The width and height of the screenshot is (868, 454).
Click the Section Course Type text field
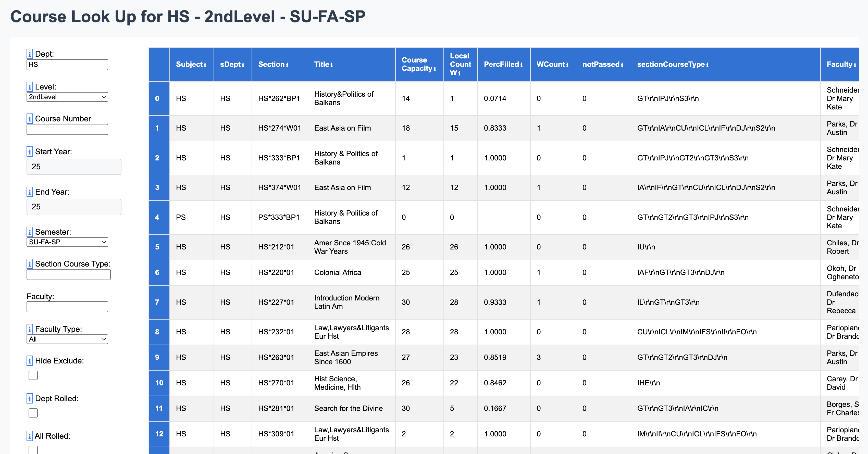coord(68,274)
